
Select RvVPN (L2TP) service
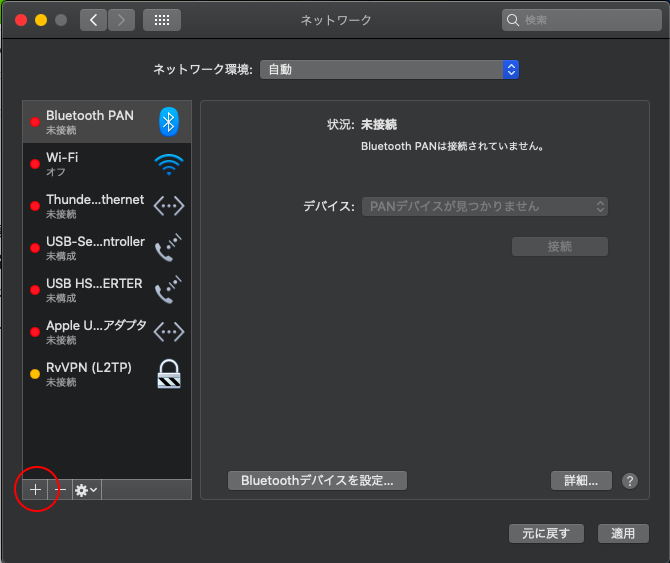[107, 374]
